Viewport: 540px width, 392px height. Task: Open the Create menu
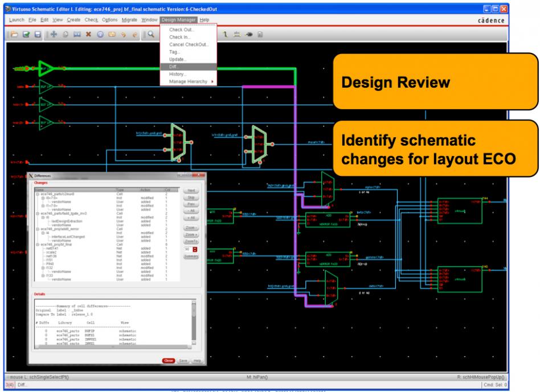[x=73, y=20]
